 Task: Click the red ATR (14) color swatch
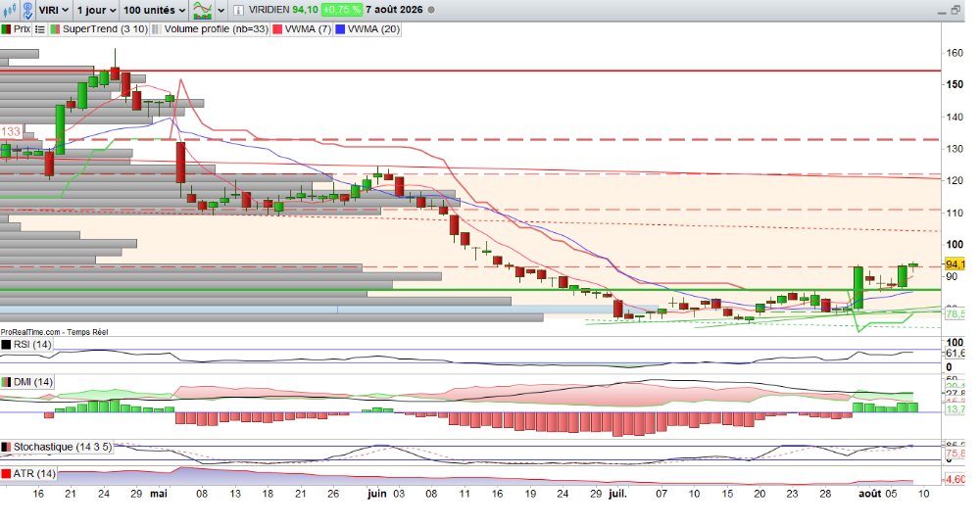point(6,474)
